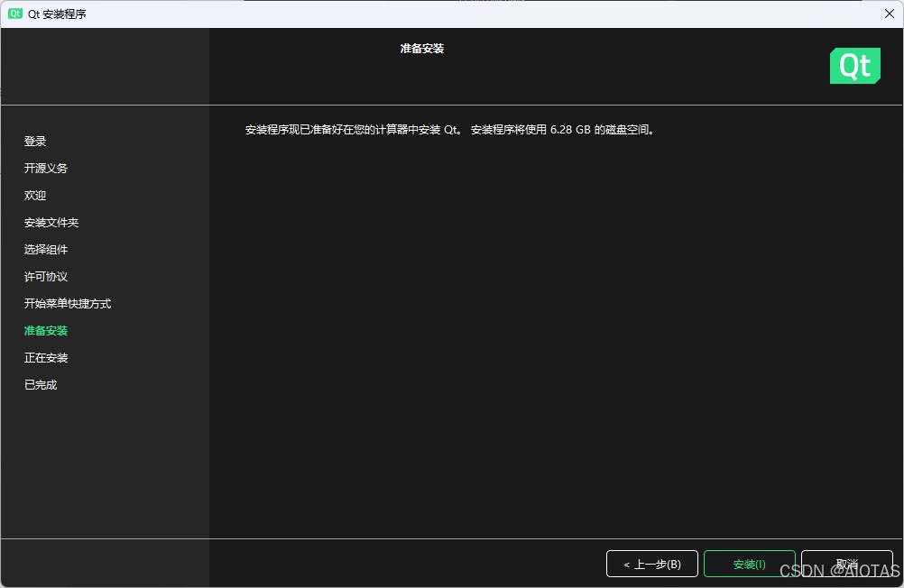Select the 欢迎 step in the sidebar

(x=35, y=196)
